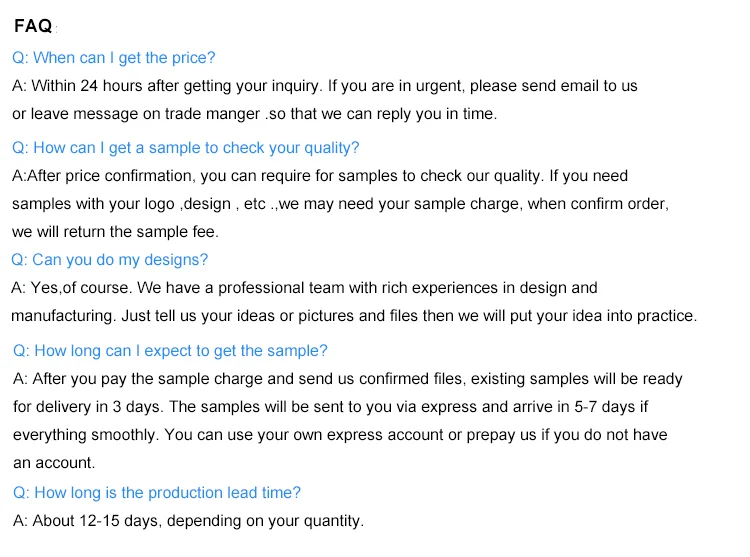Click the line starting "manufacturing. Just tell us"
This screenshot has height=557, width=750.
354,316
